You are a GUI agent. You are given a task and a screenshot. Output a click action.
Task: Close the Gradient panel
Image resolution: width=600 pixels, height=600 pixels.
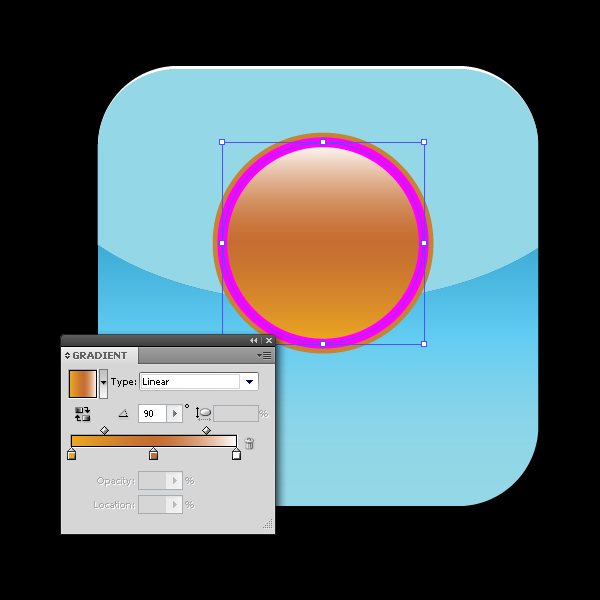[x=269, y=340]
